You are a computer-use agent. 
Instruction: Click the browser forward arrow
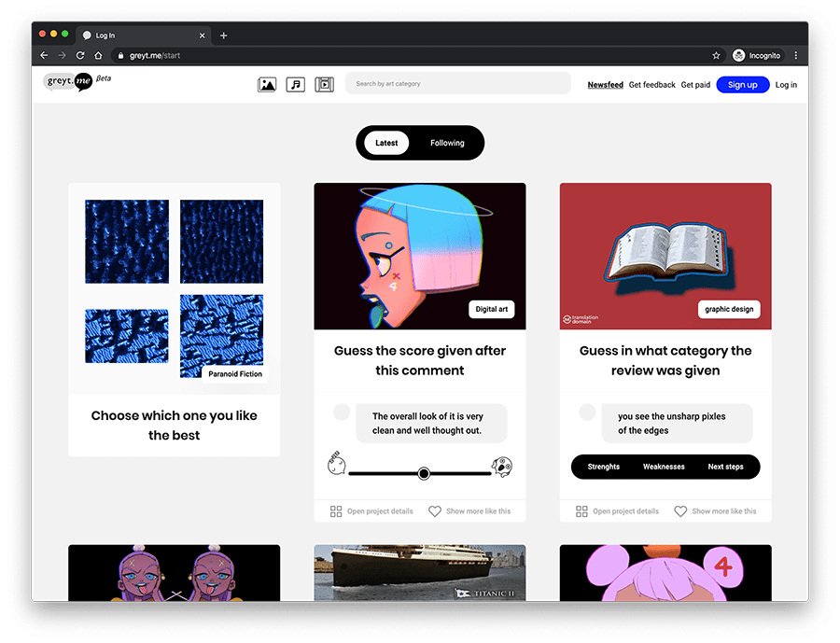click(x=63, y=55)
